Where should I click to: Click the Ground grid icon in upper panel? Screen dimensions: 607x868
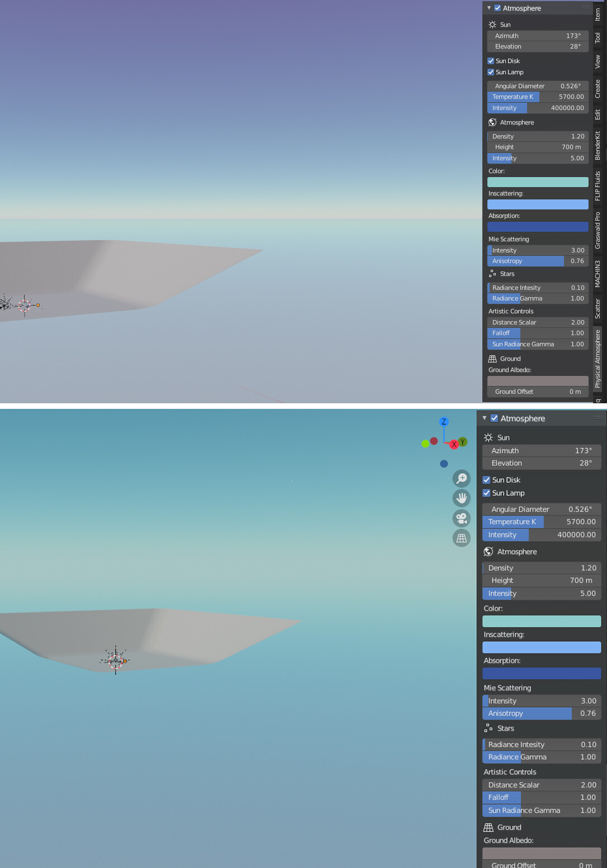tap(492, 359)
